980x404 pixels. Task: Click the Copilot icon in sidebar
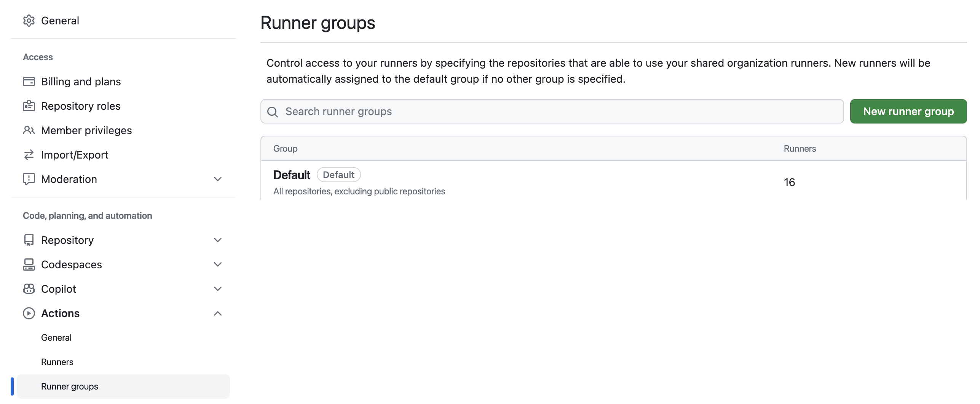30,289
